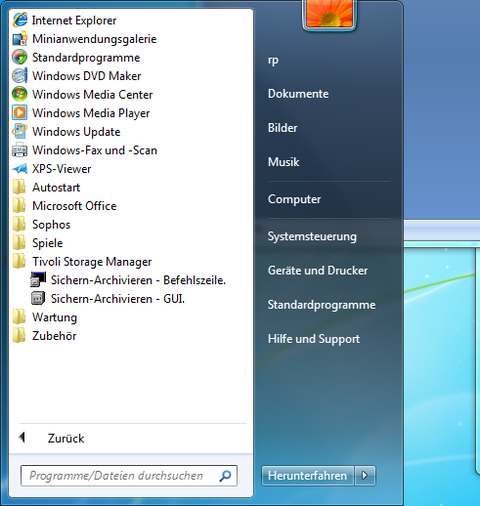Open Sichern-Archivieren - GUI. entry text
480x506 pixels.
click(x=118, y=299)
